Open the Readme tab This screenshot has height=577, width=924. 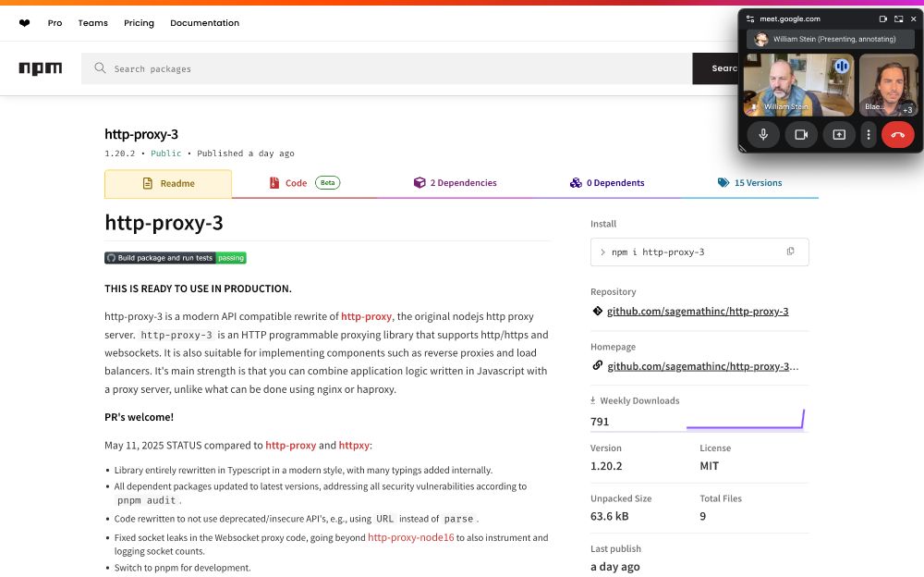point(168,183)
